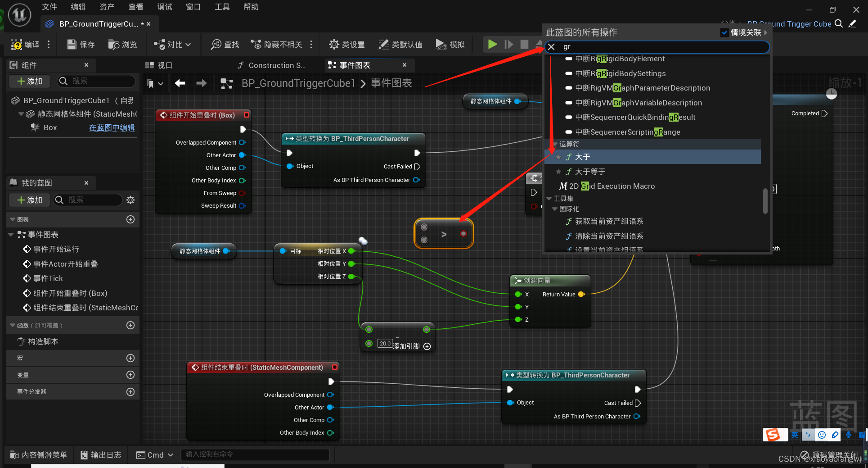The height and width of the screenshot is (468, 868).
Task: Toggle Hide Unrelated (隐藏不相关)
Action: (x=277, y=44)
